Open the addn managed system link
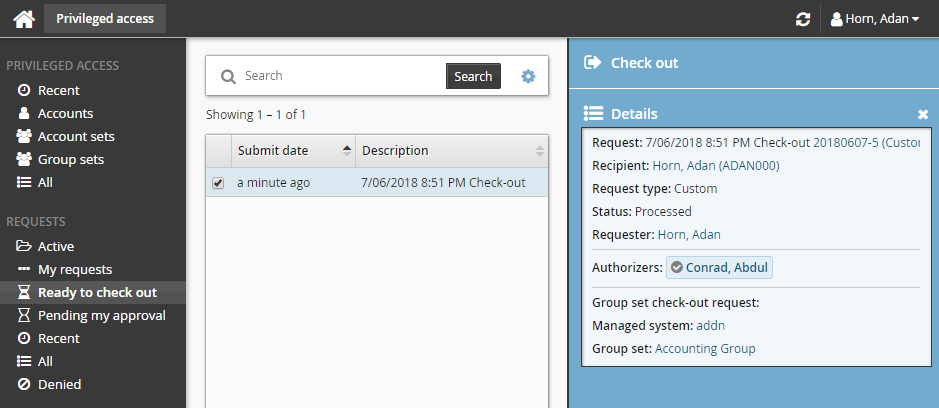Image resolution: width=939 pixels, height=408 pixels. pyautogui.click(x=709, y=325)
